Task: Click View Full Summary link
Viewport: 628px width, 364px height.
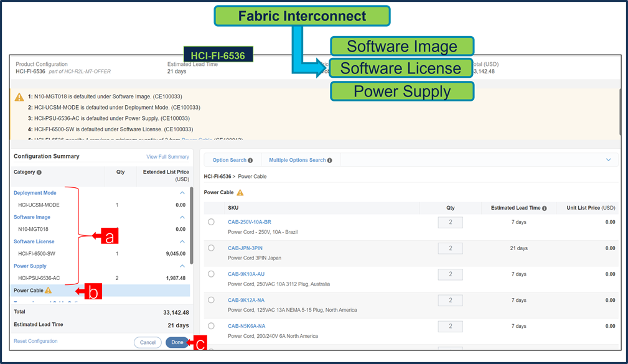Action: 167,157
